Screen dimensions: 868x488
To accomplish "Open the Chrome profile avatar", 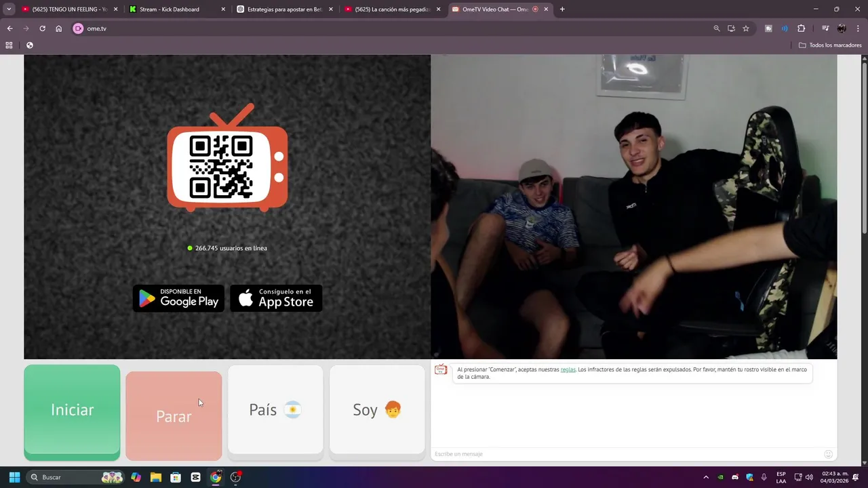I will [x=842, y=28].
